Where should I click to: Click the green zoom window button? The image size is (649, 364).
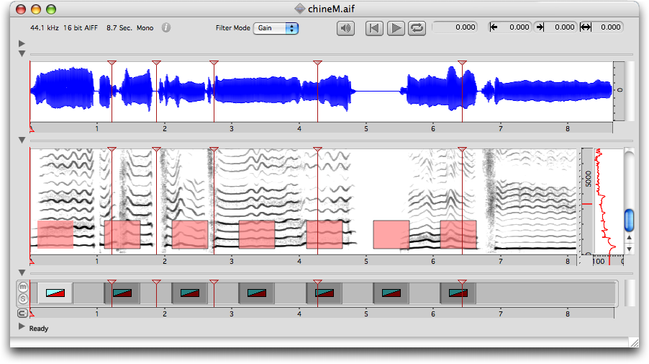[51, 9]
